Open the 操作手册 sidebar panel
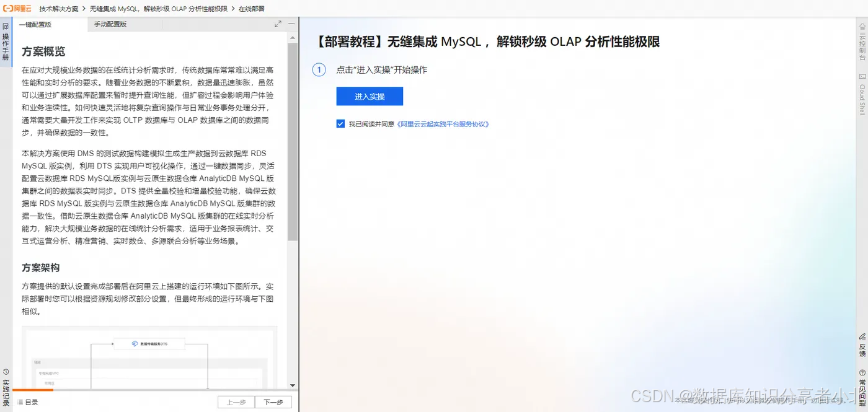The width and height of the screenshot is (868, 412). [x=6, y=42]
